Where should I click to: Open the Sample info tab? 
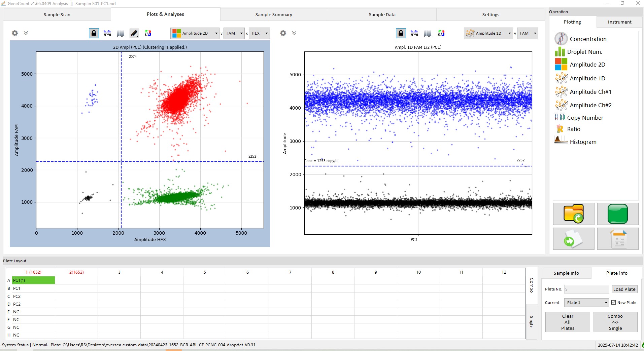coord(566,273)
